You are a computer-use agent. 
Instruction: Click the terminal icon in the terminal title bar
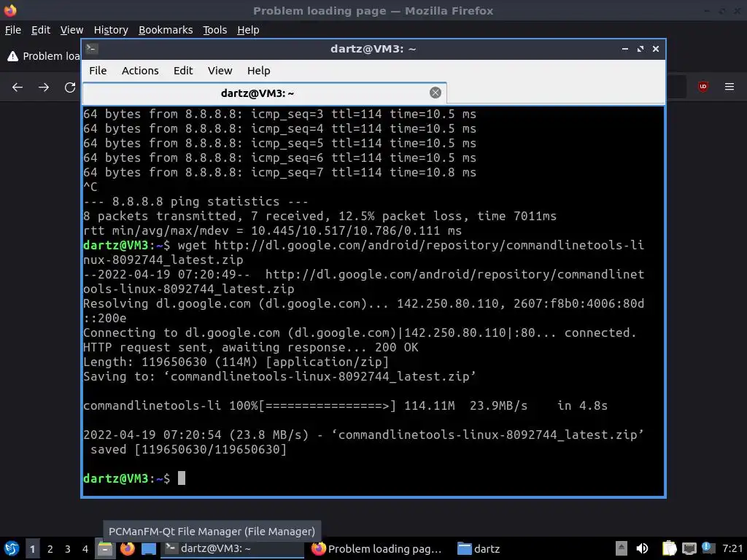tap(92, 49)
